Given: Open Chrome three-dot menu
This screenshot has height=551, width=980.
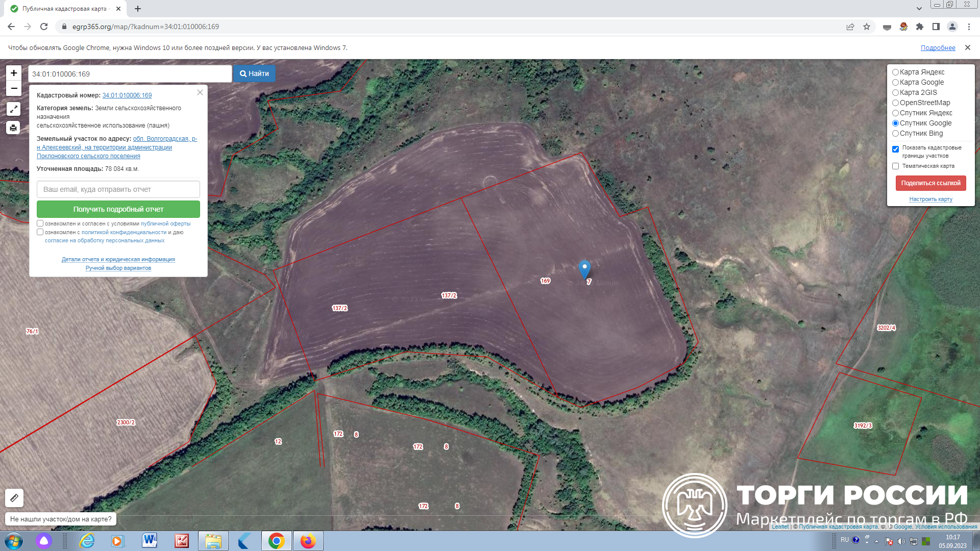Looking at the screenshot, I should [x=969, y=27].
